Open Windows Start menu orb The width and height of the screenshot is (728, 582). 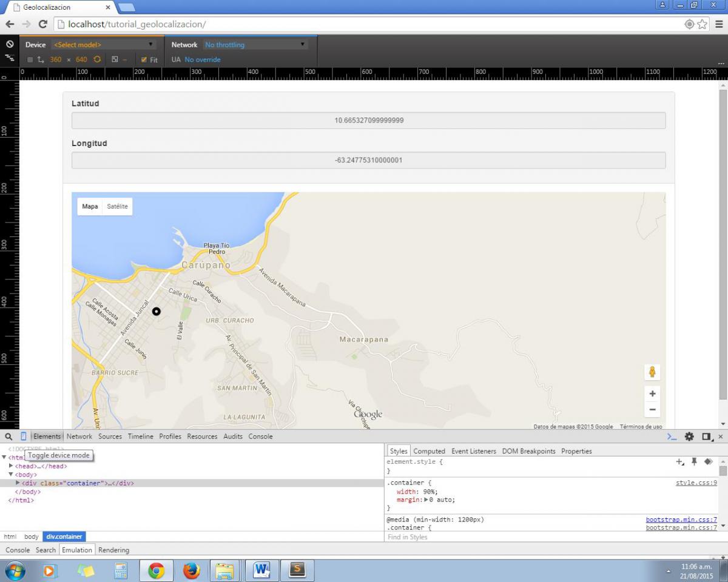tap(15, 570)
